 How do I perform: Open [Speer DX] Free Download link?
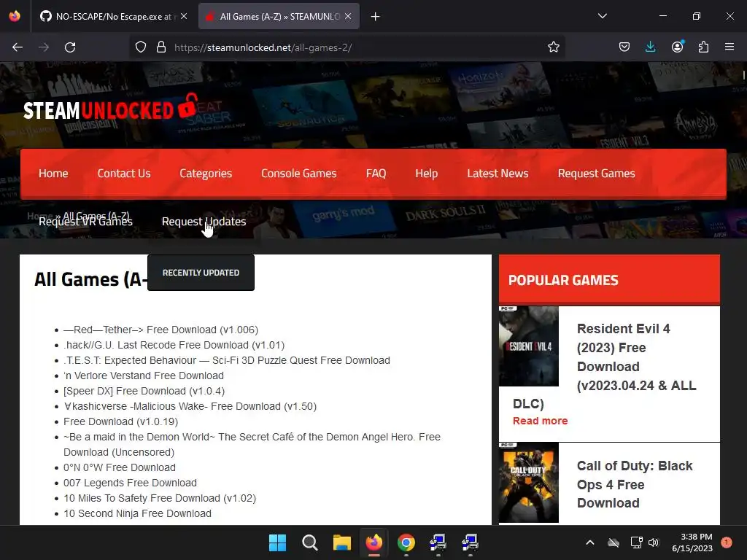pos(144,391)
